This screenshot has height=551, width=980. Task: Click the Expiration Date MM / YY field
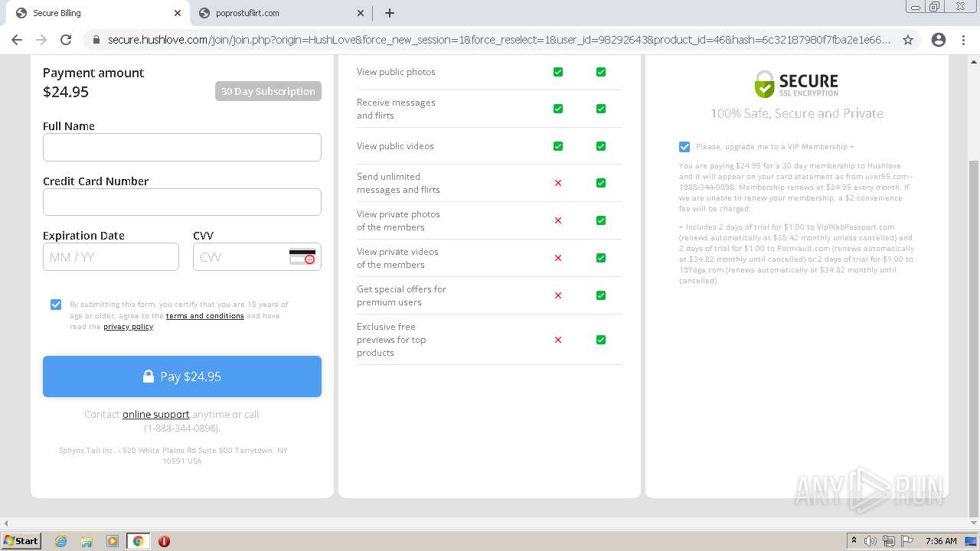click(111, 257)
